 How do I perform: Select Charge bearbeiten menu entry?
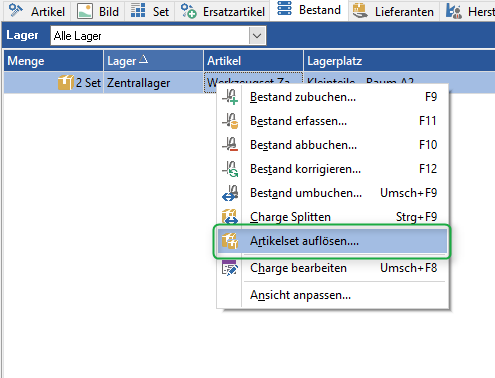click(x=332, y=268)
